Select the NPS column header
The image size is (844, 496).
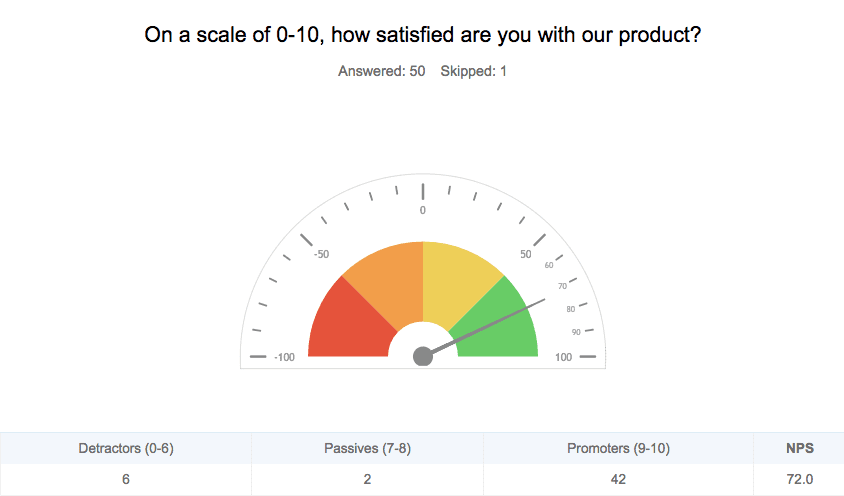[799, 448]
